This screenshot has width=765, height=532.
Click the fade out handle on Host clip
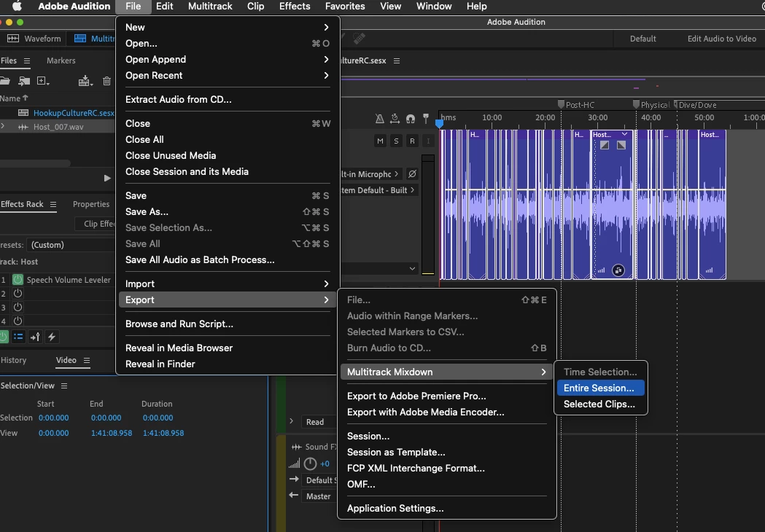pos(621,145)
